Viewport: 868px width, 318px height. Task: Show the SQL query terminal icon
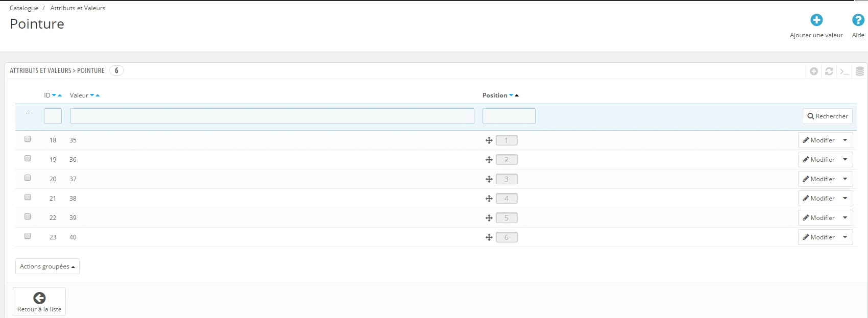[845, 71]
